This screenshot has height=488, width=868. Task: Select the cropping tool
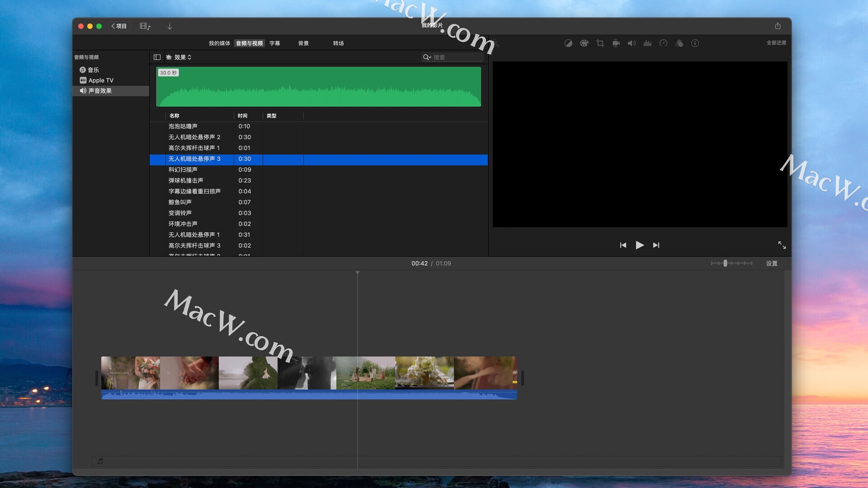(600, 43)
